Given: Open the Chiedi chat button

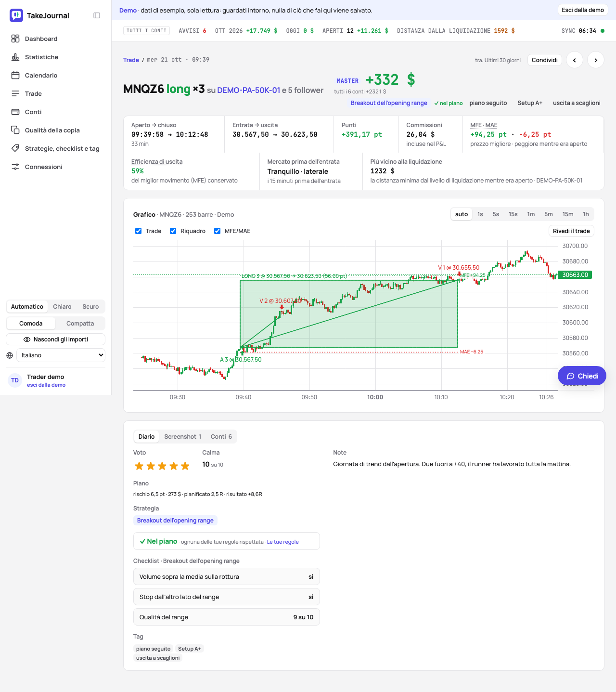Looking at the screenshot, I should (x=582, y=376).
